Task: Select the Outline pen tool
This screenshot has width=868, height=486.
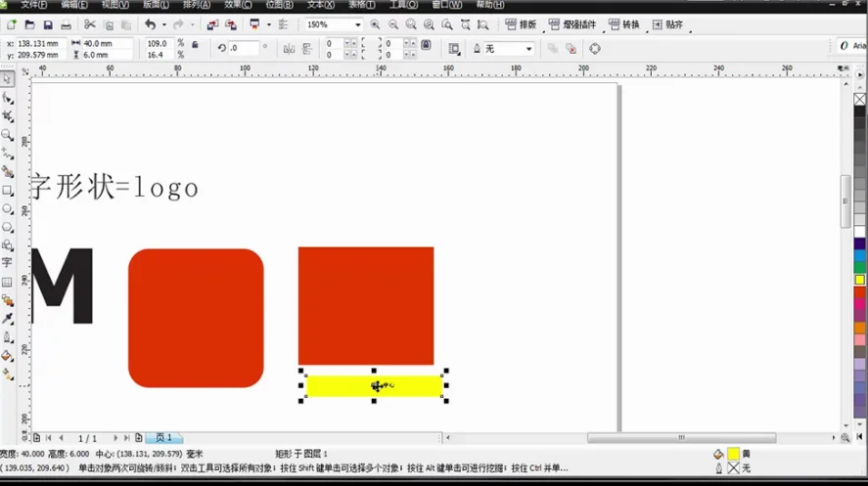Action: point(7,337)
